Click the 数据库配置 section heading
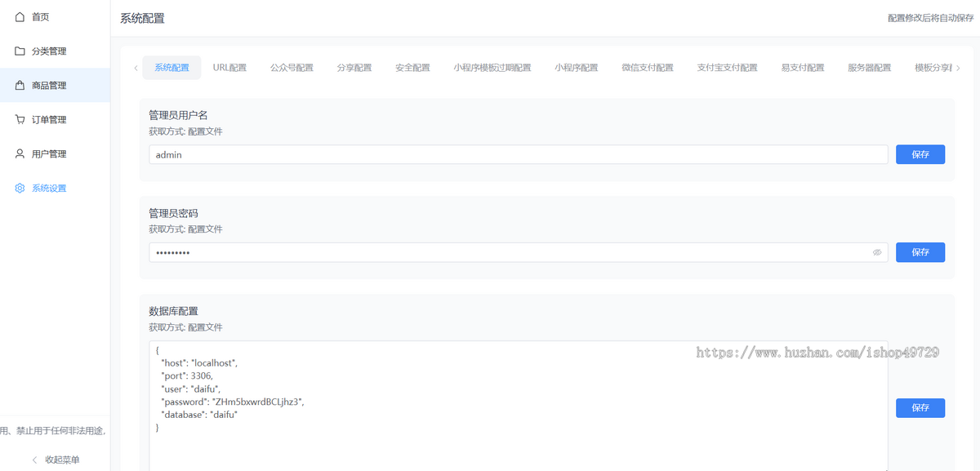This screenshot has width=980, height=471. tap(173, 311)
